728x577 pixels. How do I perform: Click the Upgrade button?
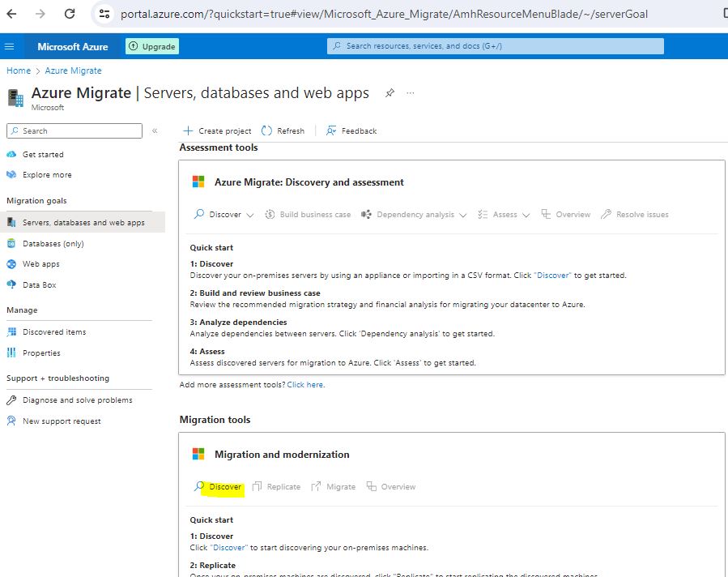click(152, 46)
